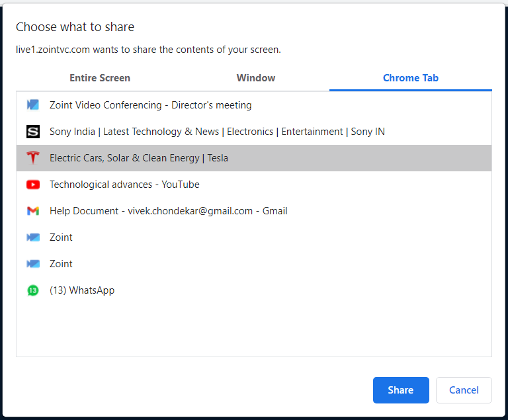Switch to the Entire Screen tab
Screen dimensions: 508x420
(x=100, y=78)
